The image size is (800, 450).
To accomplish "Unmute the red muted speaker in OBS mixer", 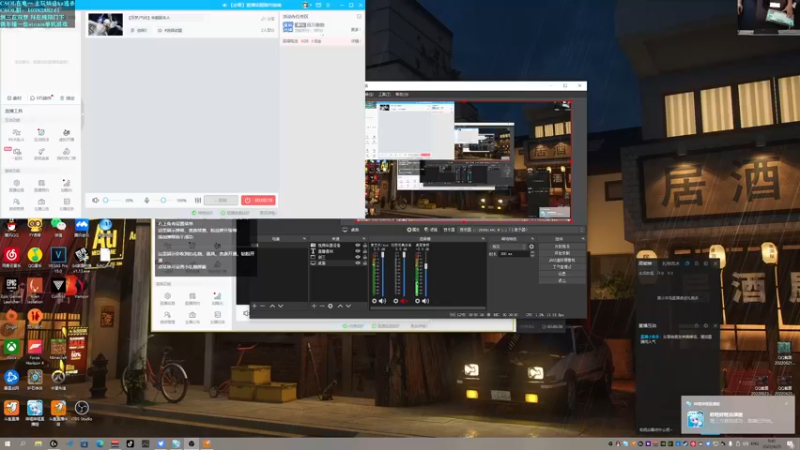I will pyautogui.click(x=404, y=301).
